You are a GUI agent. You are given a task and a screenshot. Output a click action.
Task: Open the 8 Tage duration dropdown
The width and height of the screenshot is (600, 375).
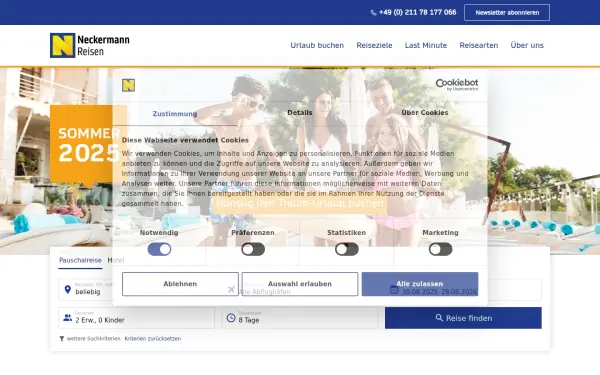click(x=300, y=318)
